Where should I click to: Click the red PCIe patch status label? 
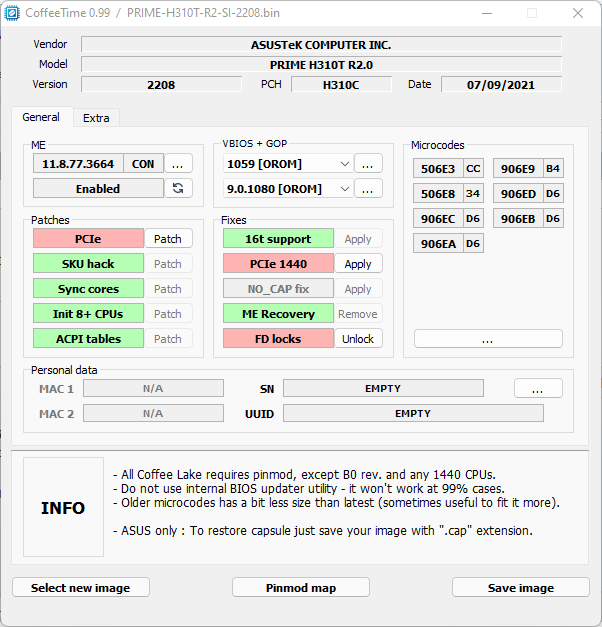pyautogui.click(x=88, y=239)
